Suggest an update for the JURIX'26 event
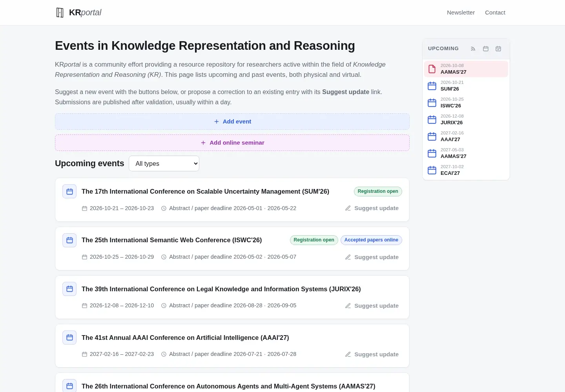 (372, 306)
